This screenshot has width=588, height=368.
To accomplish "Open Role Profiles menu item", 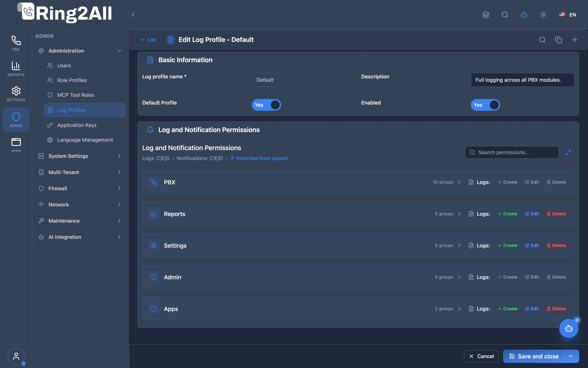I will [x=85, y=80].
